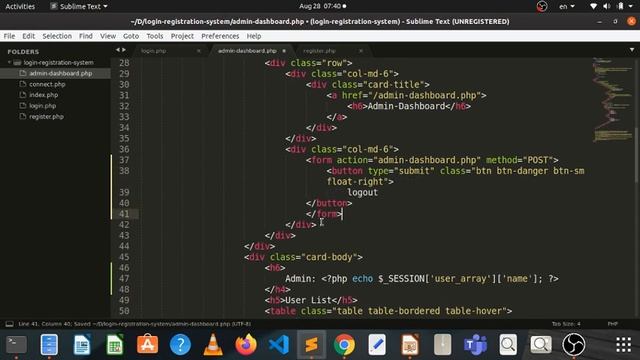Open the Selection menu
The image size is (640, 360).
(x=57, y=36)
